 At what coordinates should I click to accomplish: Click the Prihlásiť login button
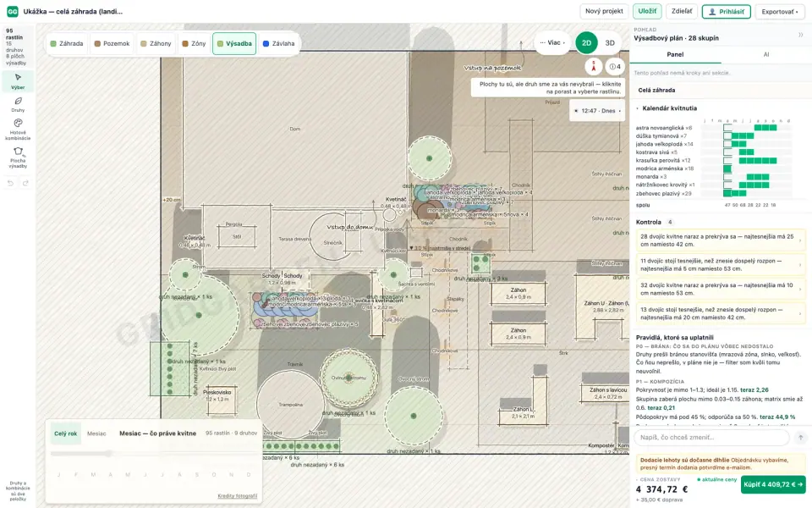click(x=726, y=11)
